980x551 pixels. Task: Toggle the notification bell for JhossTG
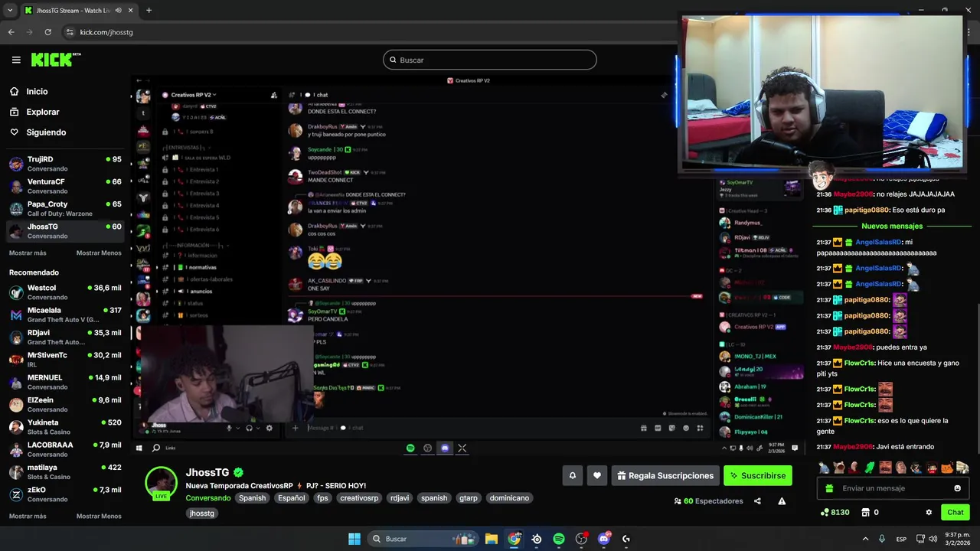572,475
